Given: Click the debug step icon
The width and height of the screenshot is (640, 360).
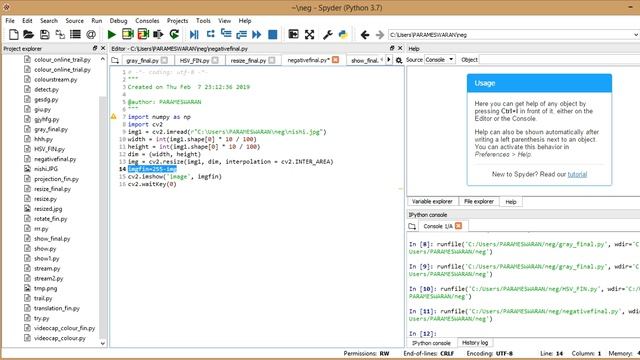Looking at the screenshot, I should (x=210, y=35).
